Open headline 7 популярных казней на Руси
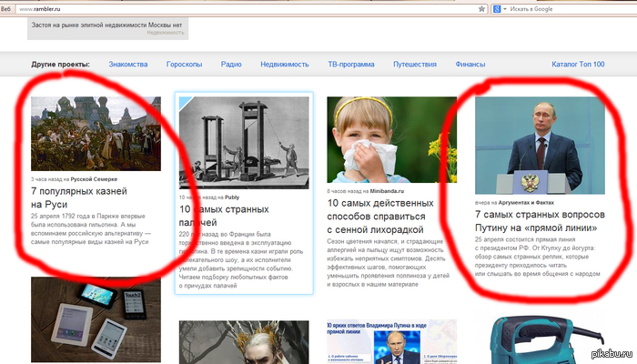Viewport: 637px width, 364px height. pyautogui.click(x=79, y=197)
